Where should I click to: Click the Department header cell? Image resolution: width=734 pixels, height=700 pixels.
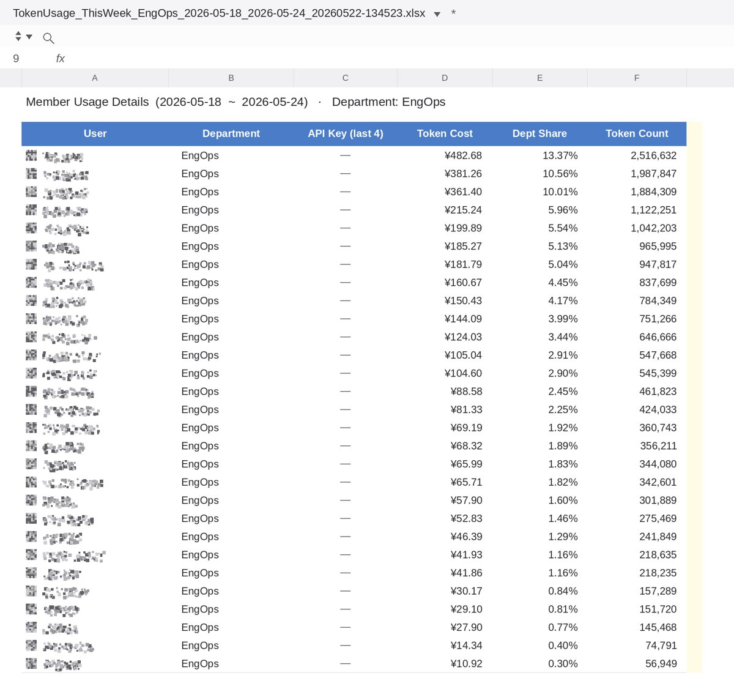pos(231,133)
